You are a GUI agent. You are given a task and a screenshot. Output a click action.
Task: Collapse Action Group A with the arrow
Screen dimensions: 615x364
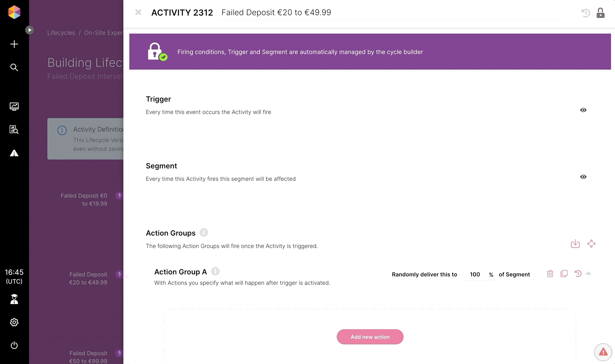point(588,274)
